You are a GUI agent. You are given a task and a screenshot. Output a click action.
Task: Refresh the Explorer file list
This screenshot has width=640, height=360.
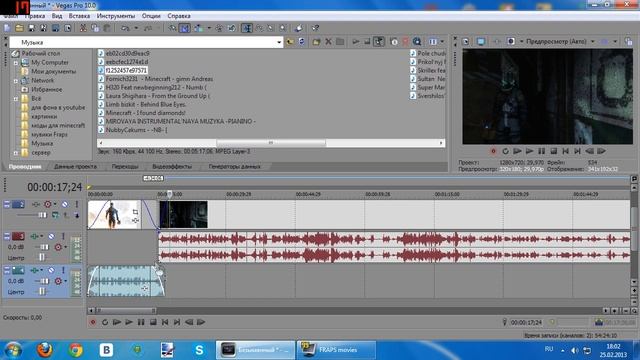pos(302,42)
